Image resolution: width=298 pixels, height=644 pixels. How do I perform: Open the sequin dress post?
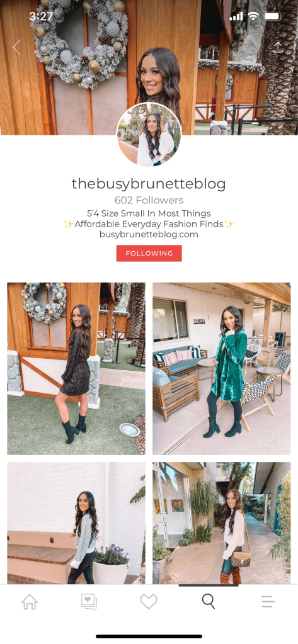[76, 368]
